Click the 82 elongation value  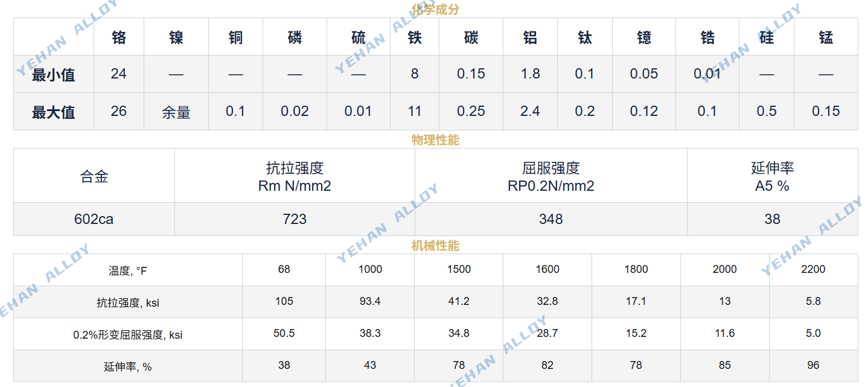(547, 365)
